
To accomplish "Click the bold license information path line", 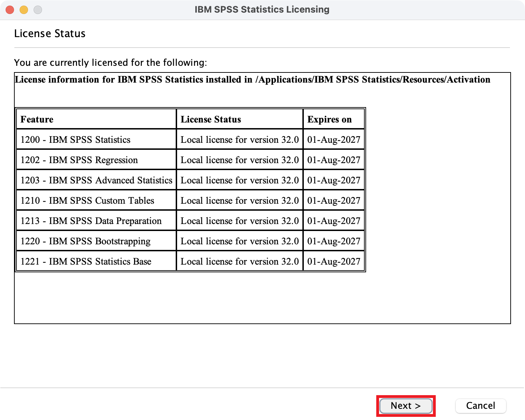I will click(x=252, y=79).
